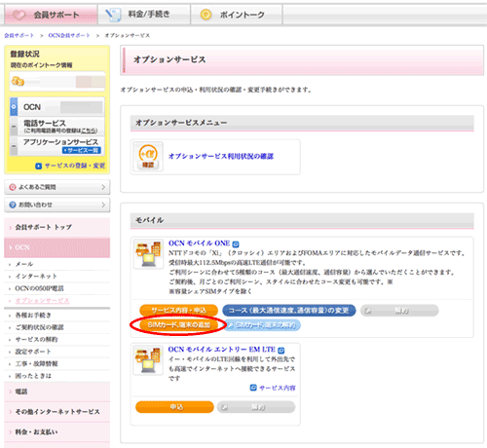The width and height of the screenshot is (487, 448).
Task: Click external link icon beside OCN モバイル ONE
Action: point(236,243)
